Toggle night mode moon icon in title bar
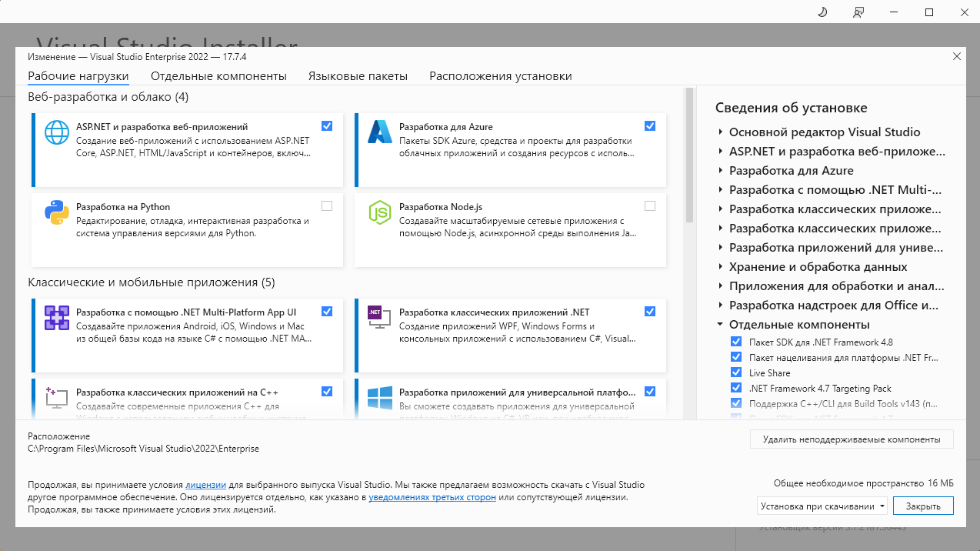Screen dimensions: 980x551 click(822, 12)
